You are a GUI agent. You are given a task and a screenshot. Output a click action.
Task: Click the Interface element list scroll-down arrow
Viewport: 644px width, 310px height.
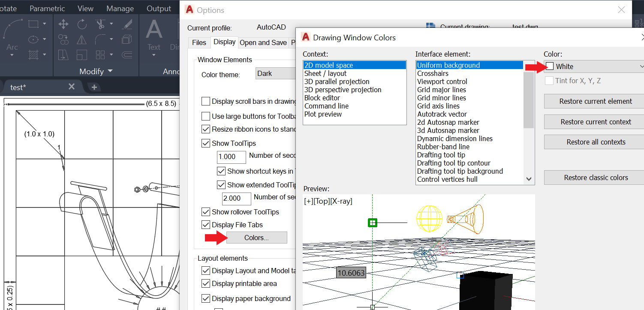(x=529, y=179)
